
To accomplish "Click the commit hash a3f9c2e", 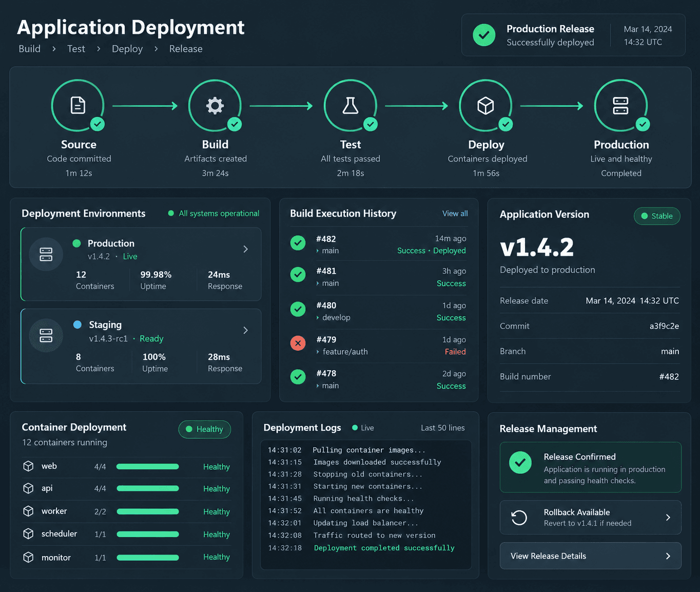I will tap(664, 326).
